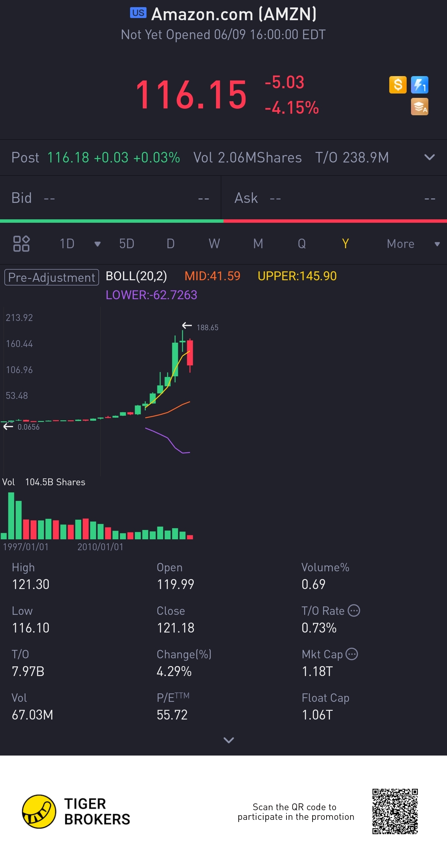The height and width of the screenshot is (868, 447).
Task: Tap the -5.03 price change value
Action: tap(284, 82)
